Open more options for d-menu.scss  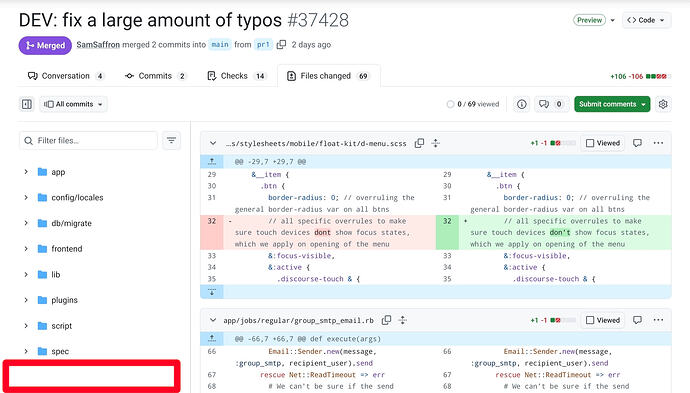pyautogui.click(x=658, y=143)
